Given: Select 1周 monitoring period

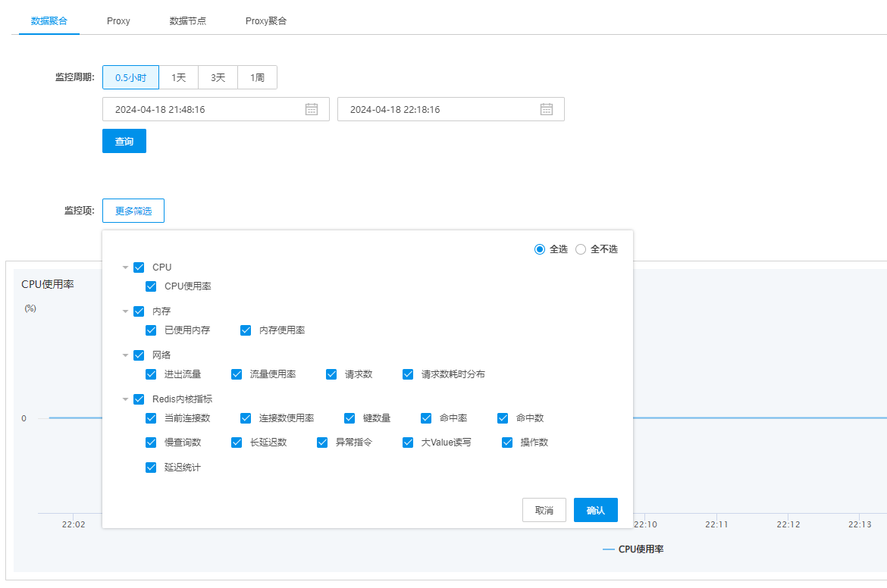Looking at the screenshot, I should click(258, 77).
